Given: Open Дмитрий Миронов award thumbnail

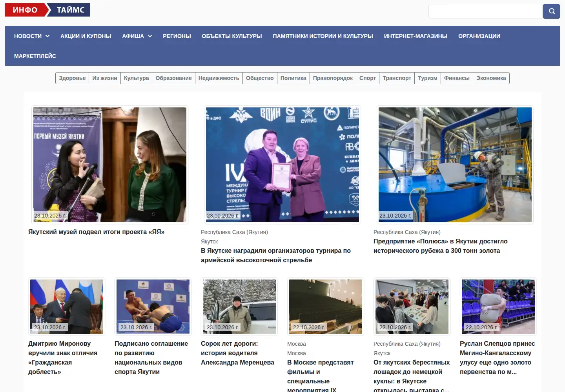Looking at the screenshot, I should [x=67, y=307].
